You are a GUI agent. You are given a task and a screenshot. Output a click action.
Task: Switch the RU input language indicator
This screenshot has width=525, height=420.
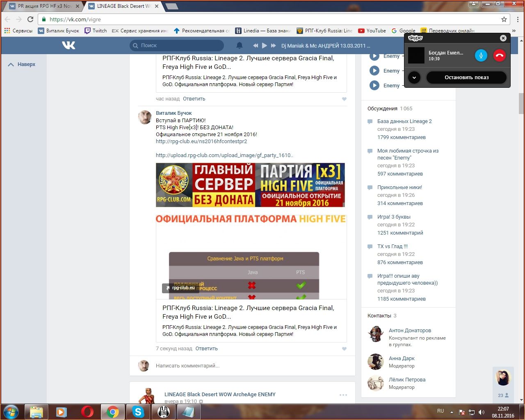(x=441, y=411)
